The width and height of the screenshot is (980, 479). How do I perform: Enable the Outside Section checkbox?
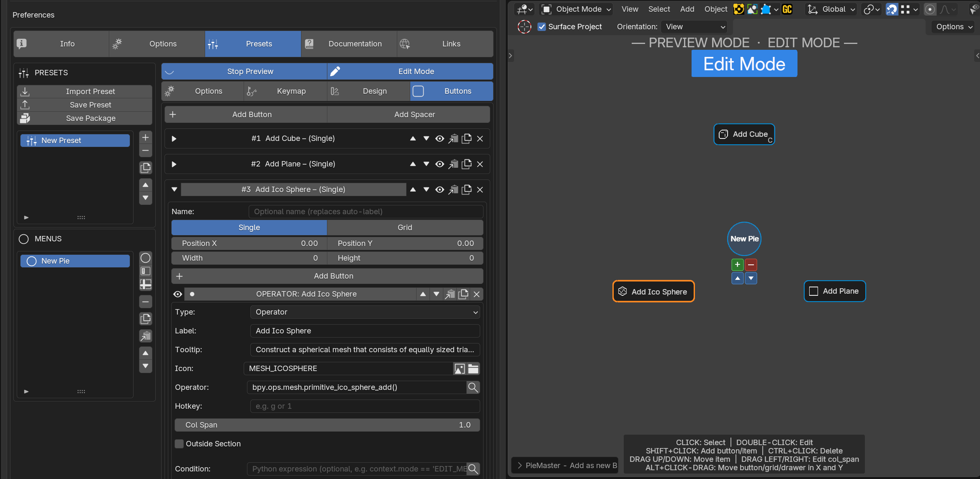point(179,444)
